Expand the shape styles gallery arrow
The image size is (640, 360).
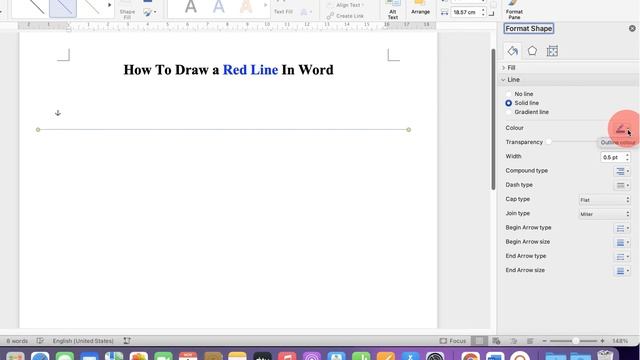[109, 5]
